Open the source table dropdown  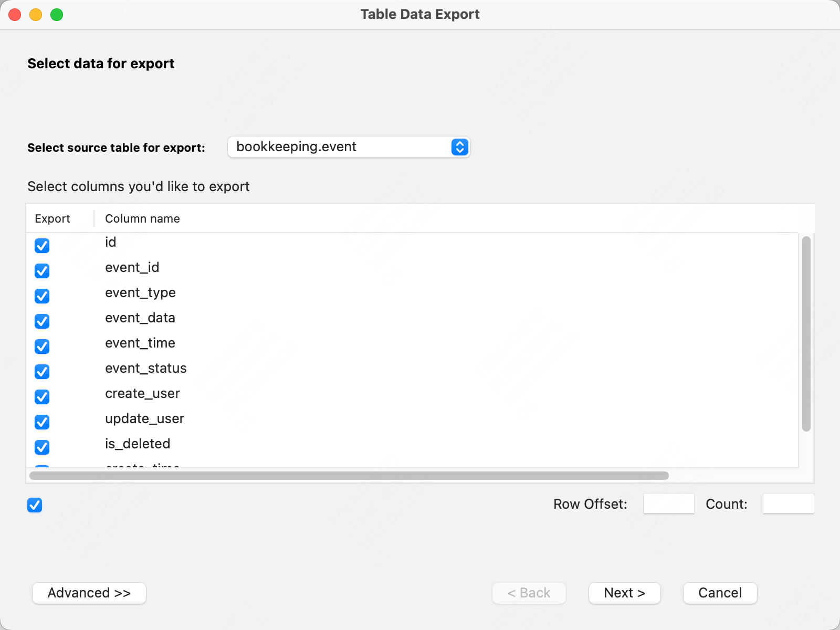click(349, 147)
